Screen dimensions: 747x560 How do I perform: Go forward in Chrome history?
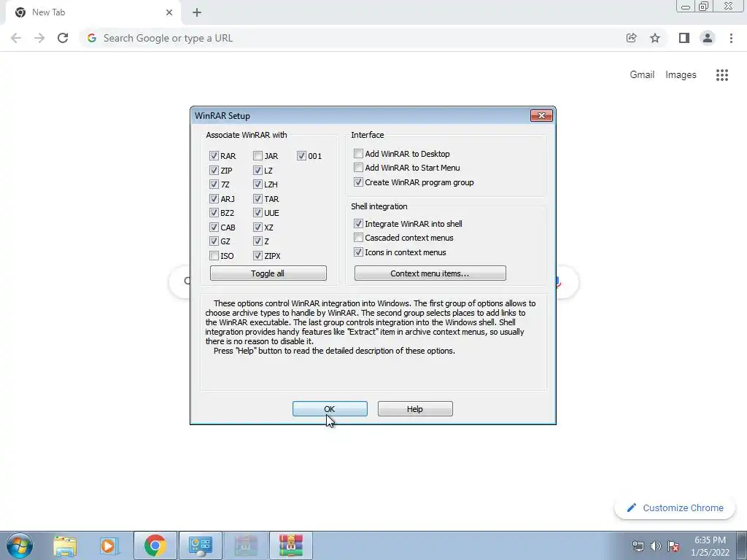39,38
